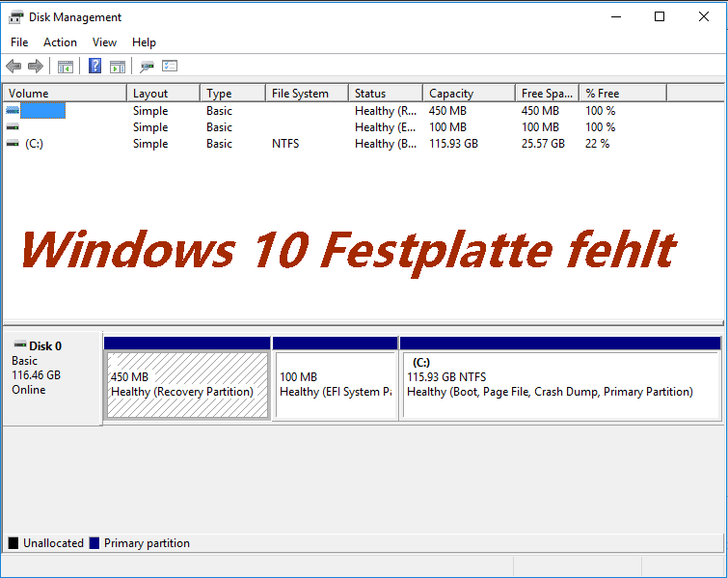Click the Unallocated legend label

point(53,543)
